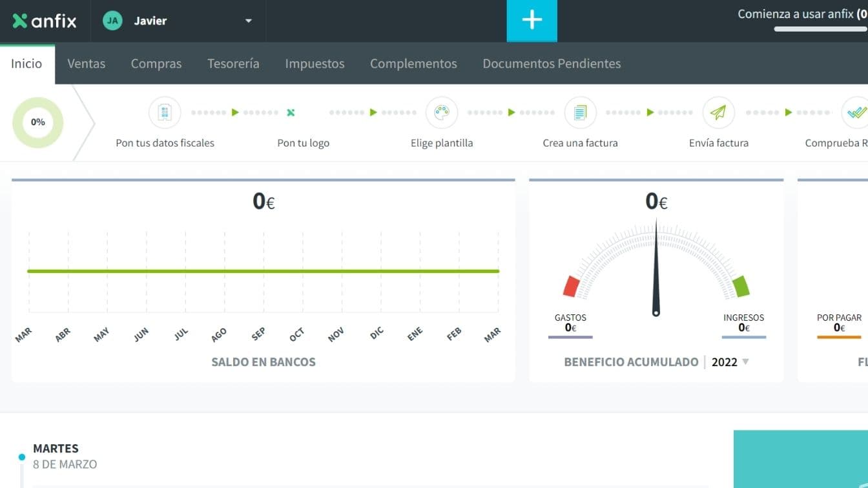This screenshot has width=868, height=488.
Task: Click the Elige plantilla step label
Action: 442,143
